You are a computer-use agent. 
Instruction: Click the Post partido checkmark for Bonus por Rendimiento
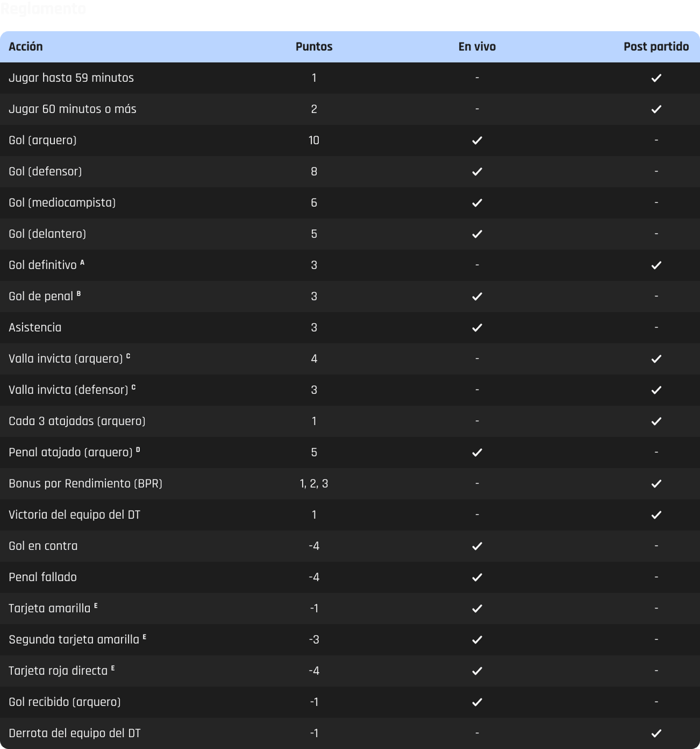pos(656,484)
